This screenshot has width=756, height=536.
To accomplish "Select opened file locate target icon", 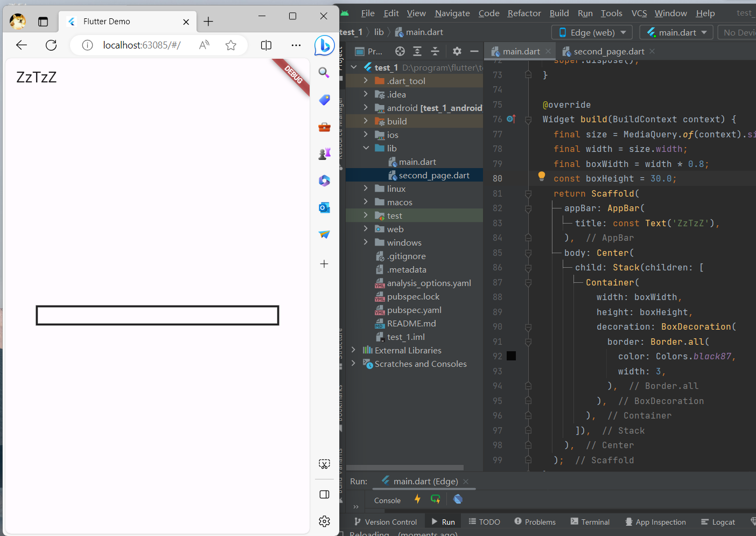I will pyautogui.click(x=400, y=51).
